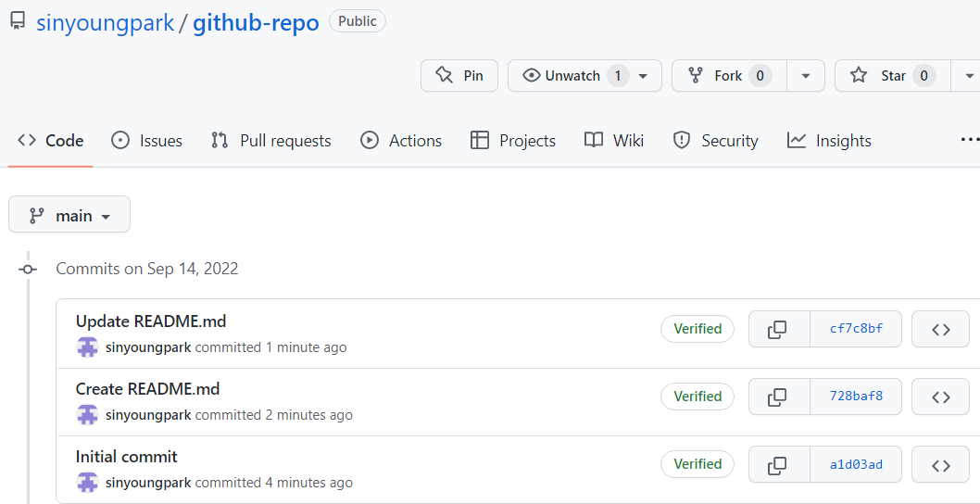Pin this repository with Pin button
Viewport: 980px width, 504px height.
(459, 76)
